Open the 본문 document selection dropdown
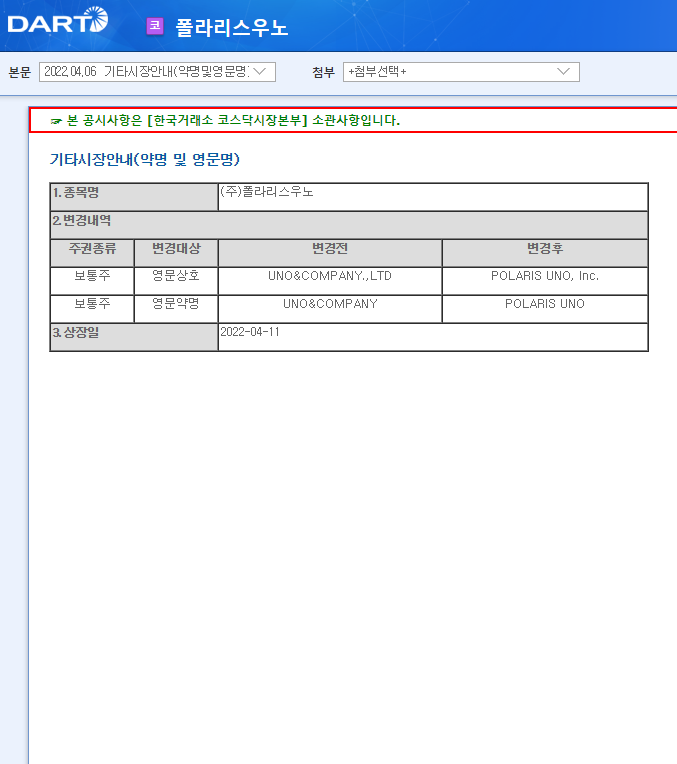 [x=157, y=72]
